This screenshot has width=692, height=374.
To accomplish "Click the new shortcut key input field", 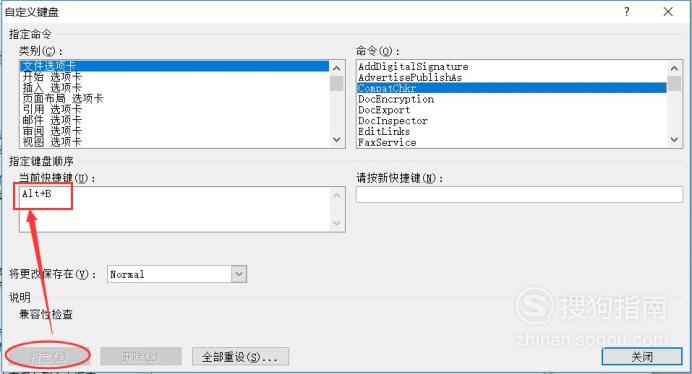I will (519, 194).
